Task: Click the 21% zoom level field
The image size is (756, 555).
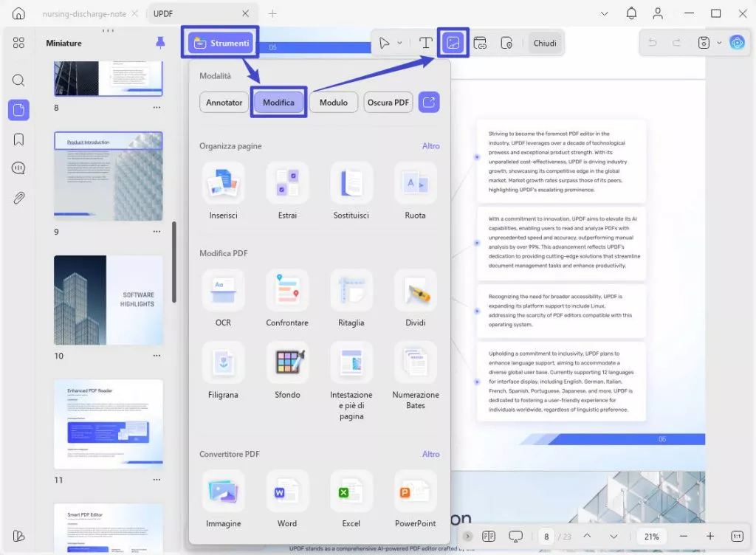Action: click(651, 537)
